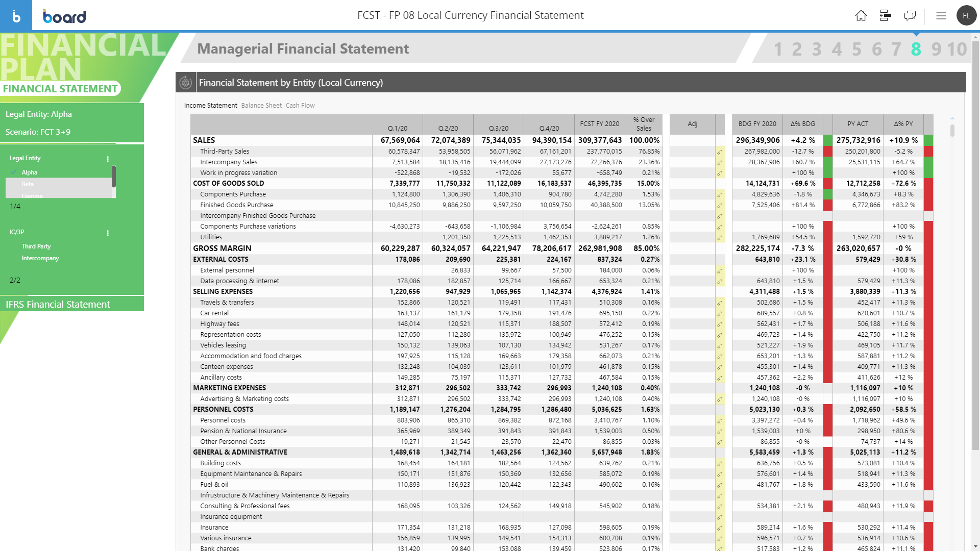
Task: Select Third Party under the IC/3P selector
Action: 36,246
